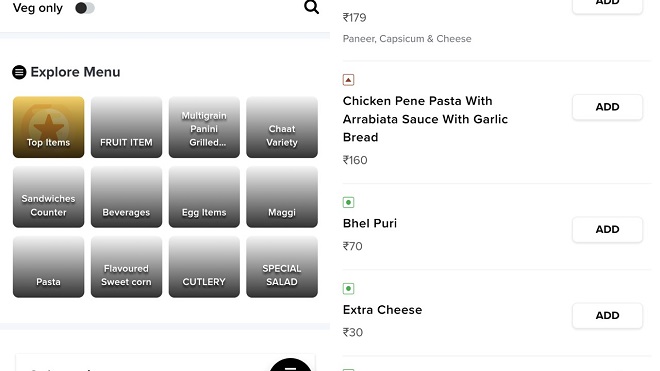Click the Explore Menu list icon
The width and height of the screenshot is (660, 371).
click(x=19, y=72)
